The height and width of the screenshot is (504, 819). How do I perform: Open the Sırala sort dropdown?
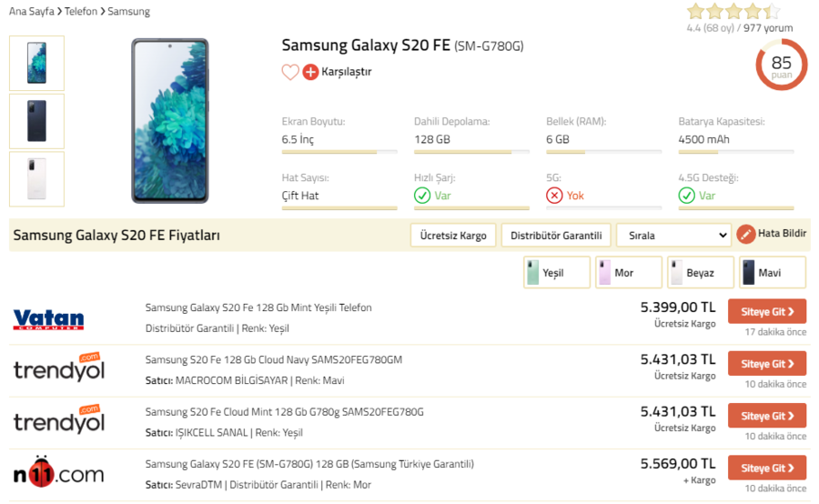pos(673,236)
